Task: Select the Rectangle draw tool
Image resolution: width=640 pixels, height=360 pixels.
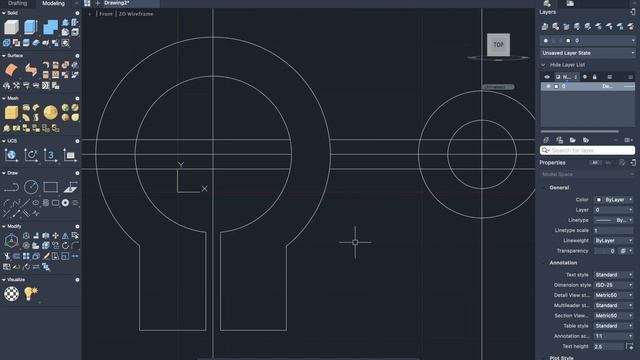Action: click(x=50, y=187)
